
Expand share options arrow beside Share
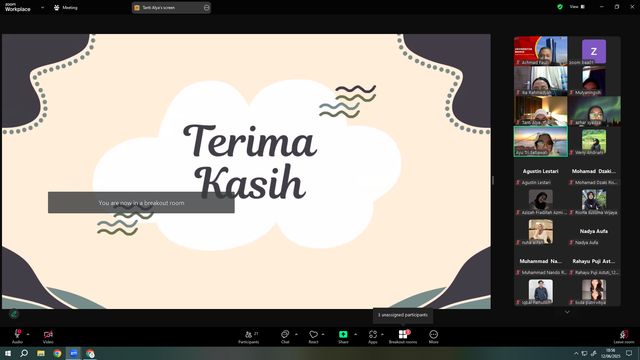(x=356, y=334)
